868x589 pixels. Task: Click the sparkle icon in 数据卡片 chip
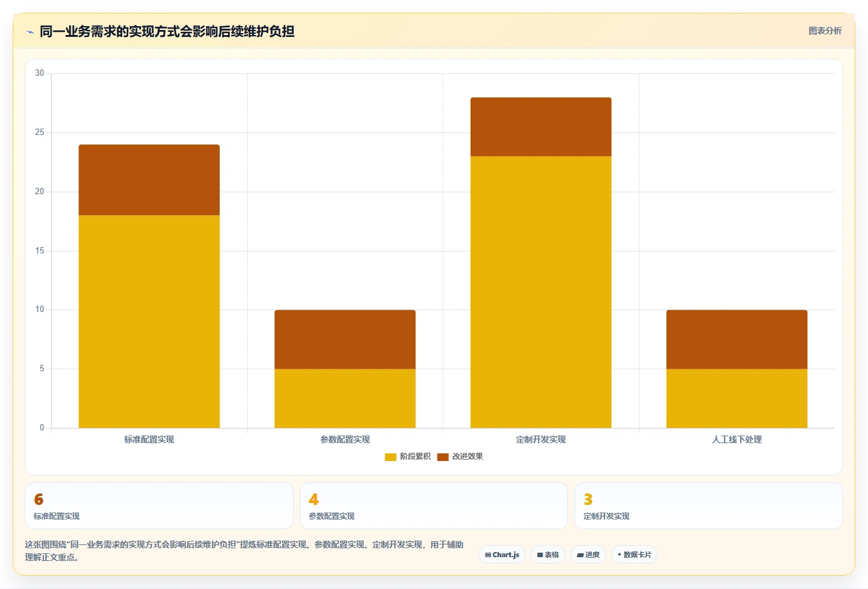(x=619, y=555)
